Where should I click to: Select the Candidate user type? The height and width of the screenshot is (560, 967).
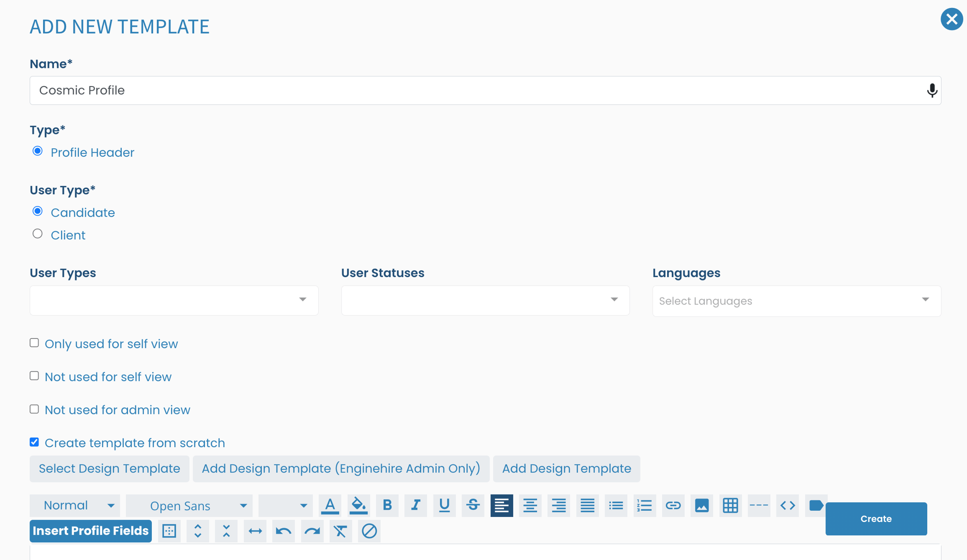(37, 211)
